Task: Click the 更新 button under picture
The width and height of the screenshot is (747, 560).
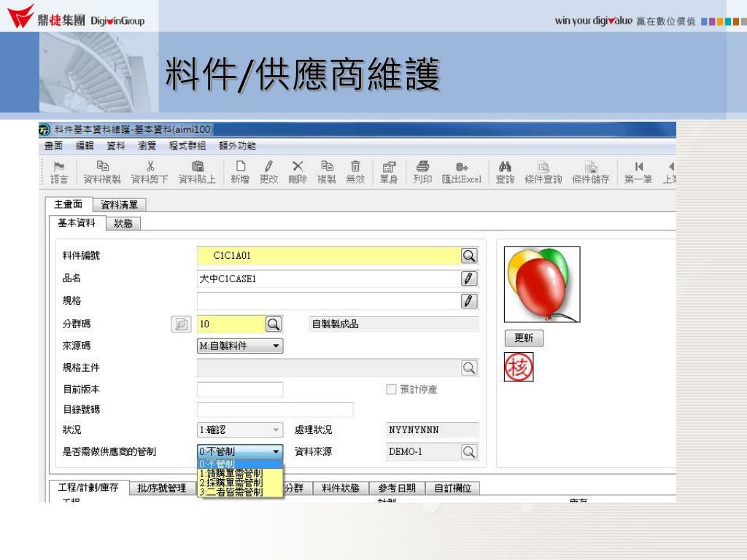Action: coord(524,338)
